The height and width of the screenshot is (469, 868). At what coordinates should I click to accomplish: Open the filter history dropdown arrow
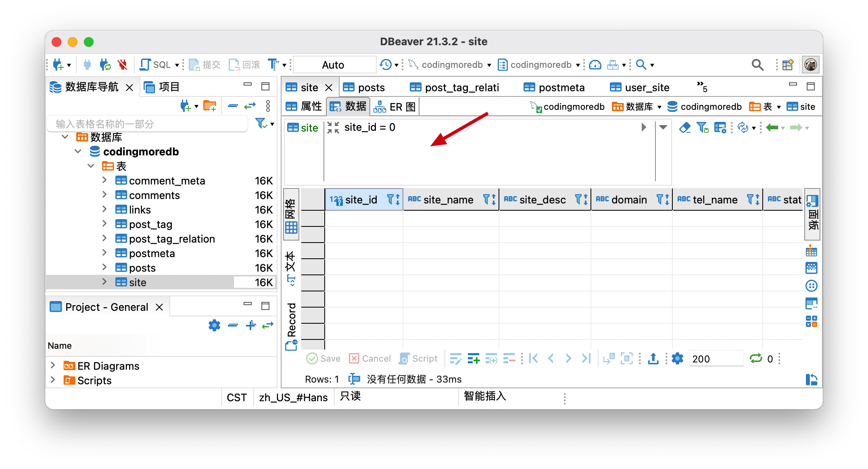pos(663,128)
